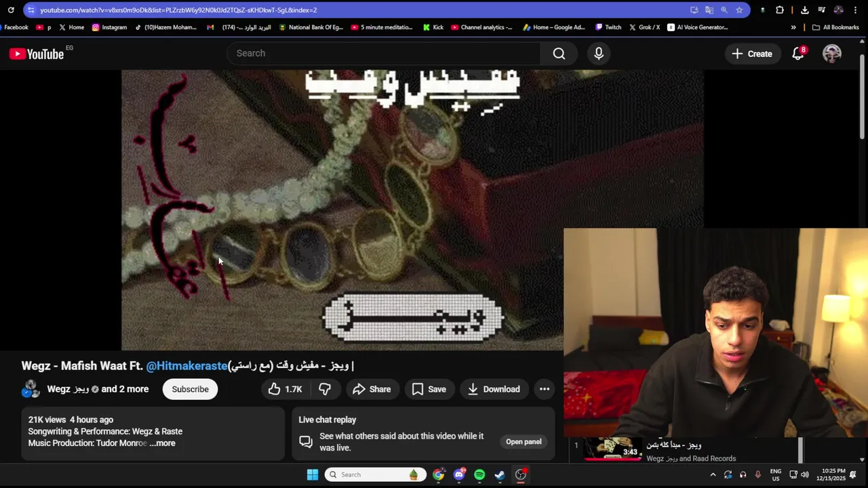The image size is (868, 488).
Task: Click the browser address bar URL
Action: 178,10
